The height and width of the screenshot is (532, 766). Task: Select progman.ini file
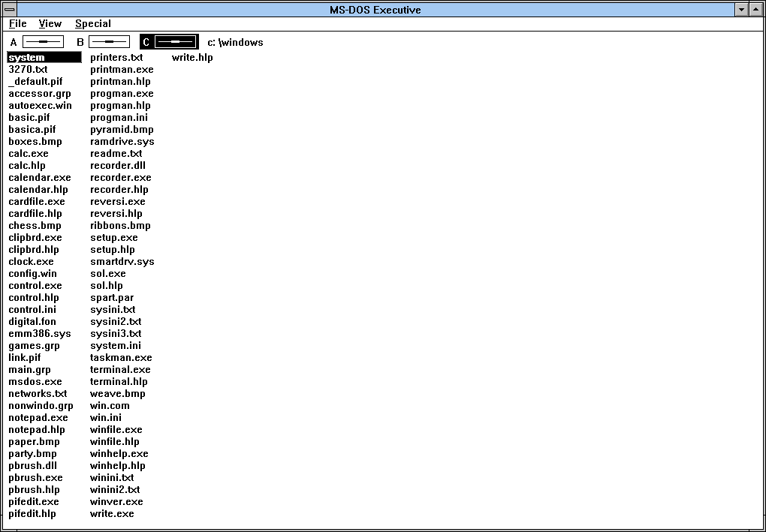click(119, 117)
